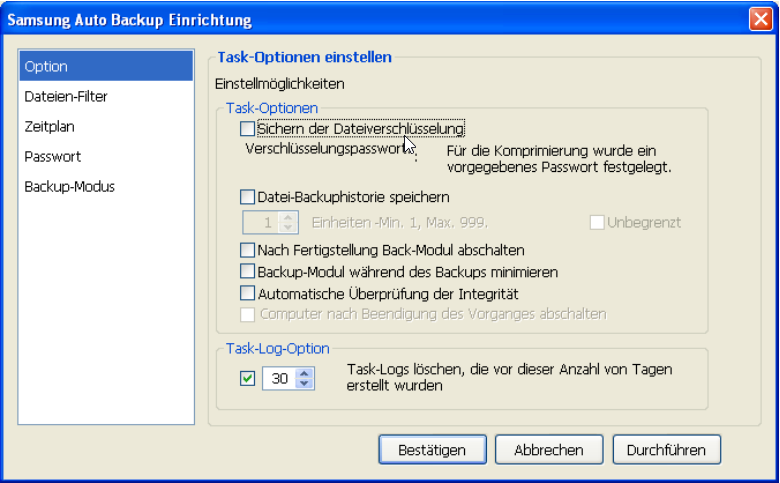Screen dimensions: 780x483
Task: Click the history units down arrow
Action: 288,228
